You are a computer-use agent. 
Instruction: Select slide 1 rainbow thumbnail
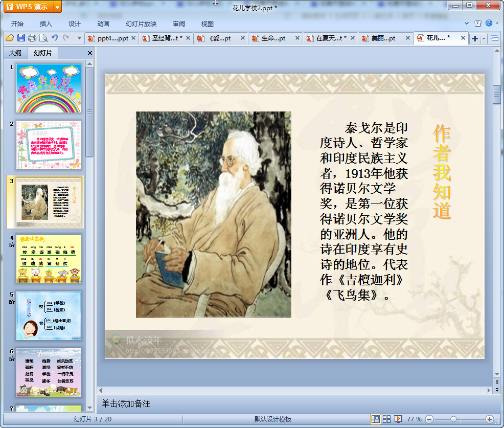[x=49, y=88]
